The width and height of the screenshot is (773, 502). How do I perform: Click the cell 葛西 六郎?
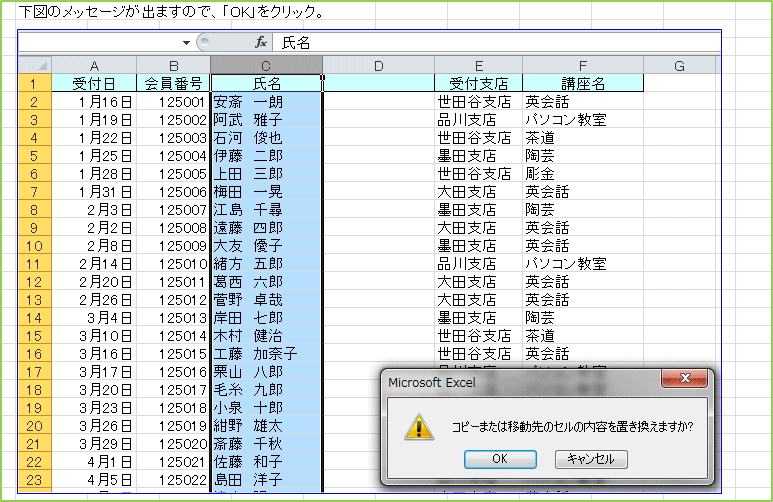(266, 282)
